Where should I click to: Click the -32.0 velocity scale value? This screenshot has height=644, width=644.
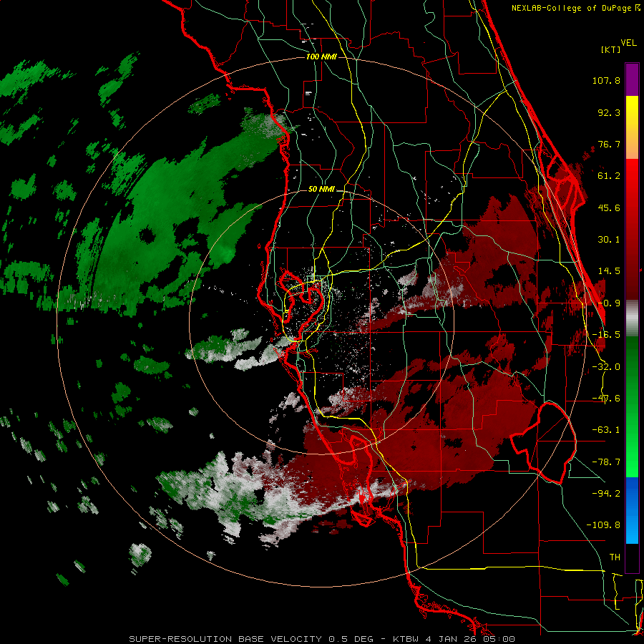click(x=606, y=367)
